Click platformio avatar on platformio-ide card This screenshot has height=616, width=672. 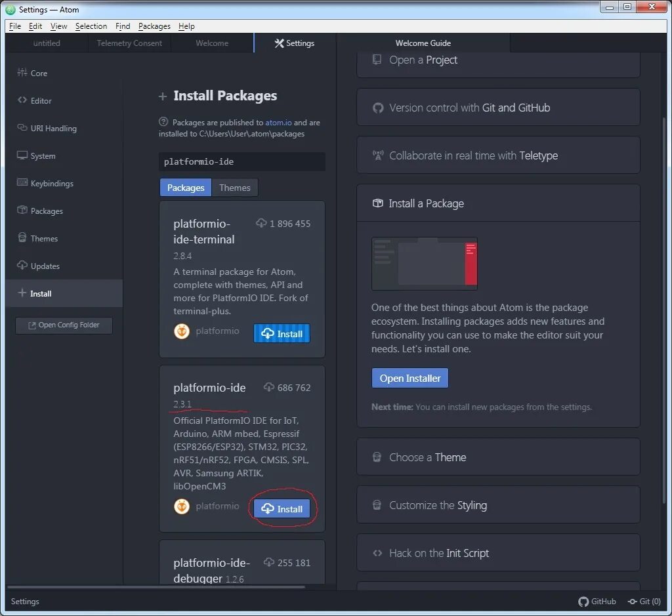coord(182,506)
